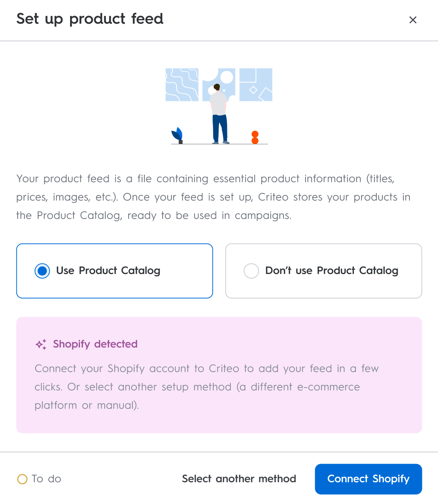Click the standing person in the illustration
438x504 pixels.
(x=219, y=114)
